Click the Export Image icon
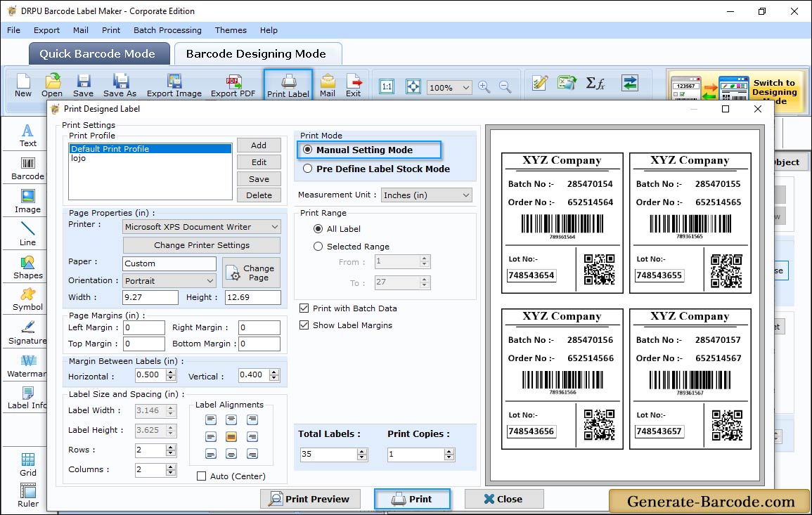This screenshot has height=515, width=812. click(174, 86)
